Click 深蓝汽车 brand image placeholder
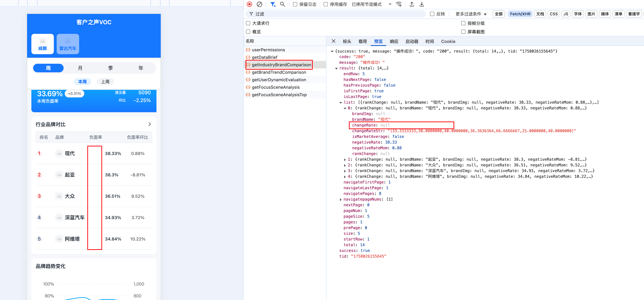Screen dimensions: 644x300 coord(59,218)
